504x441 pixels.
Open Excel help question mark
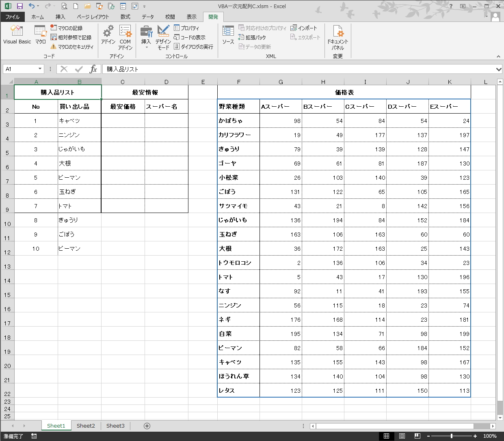click(451, 6)
